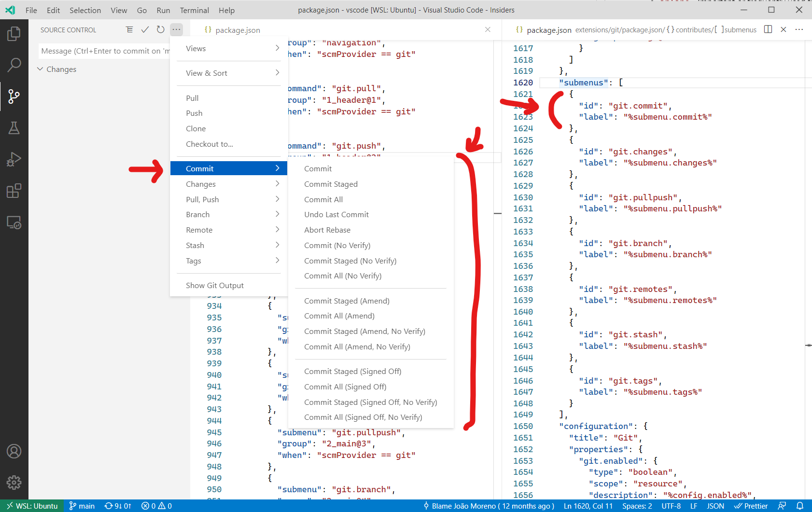Change the JSON language mode

tap(715, 506)
